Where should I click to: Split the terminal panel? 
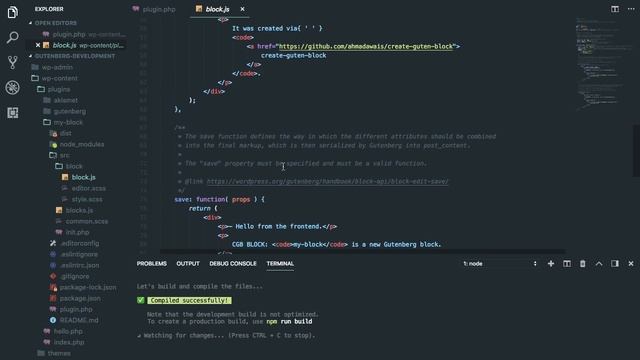(x=567, y=264)
